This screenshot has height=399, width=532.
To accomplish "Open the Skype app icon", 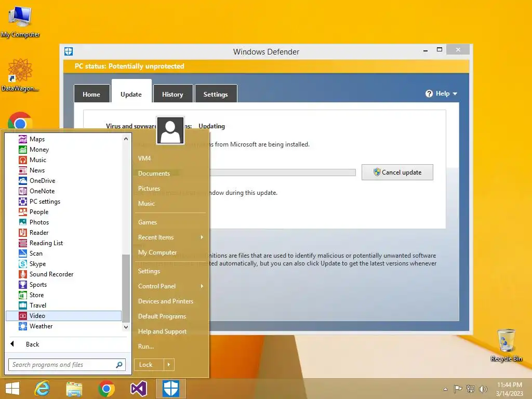I will click(23, 264).
